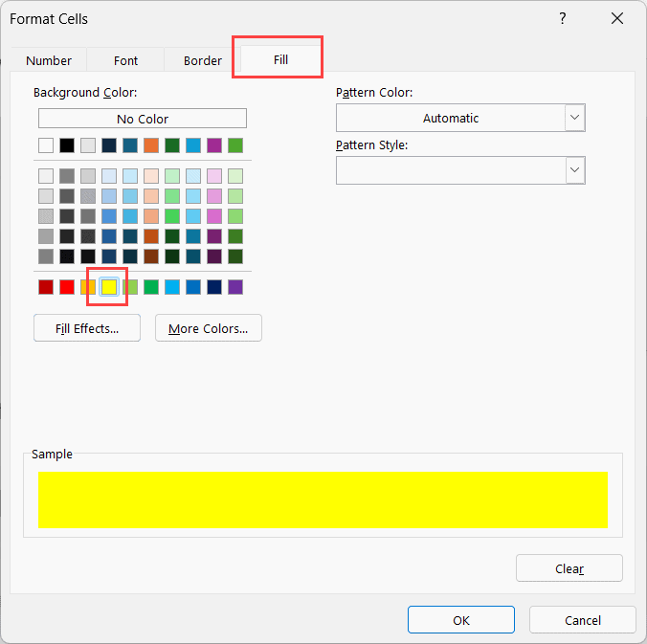Pick the black theme color swatch
The height and width of the screenshot is (644, 647).
(x=67, y=145)
